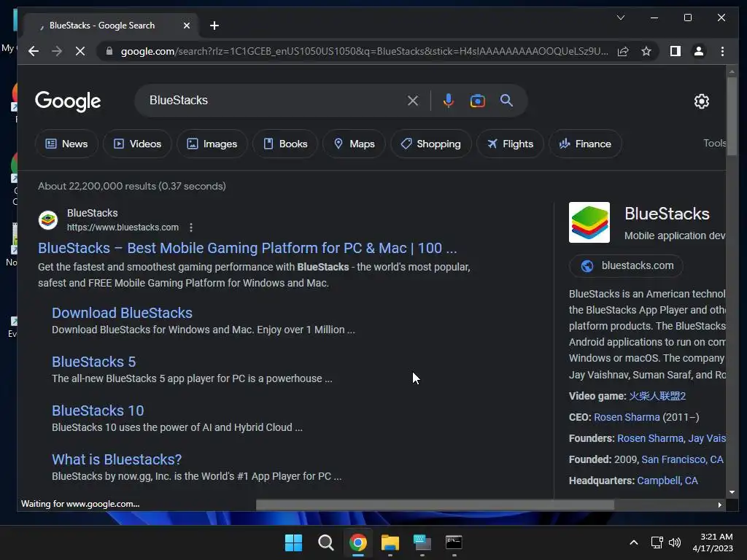
Task: Click the BlueStacks result favicon
Action: tap(48, 220)
